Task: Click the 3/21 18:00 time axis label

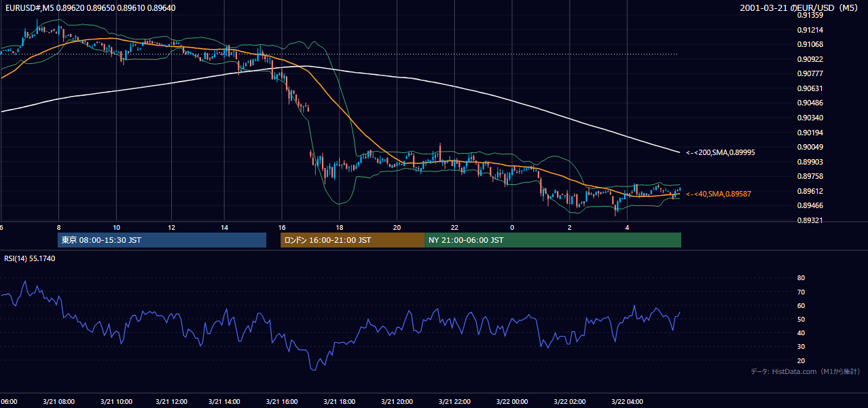Action: tap(340, 402)
